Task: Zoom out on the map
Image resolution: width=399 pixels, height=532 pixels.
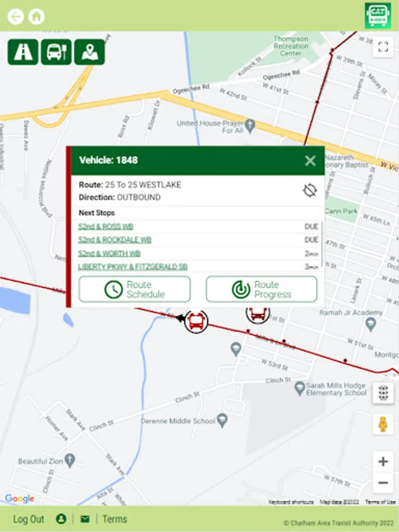Action: 383,482
